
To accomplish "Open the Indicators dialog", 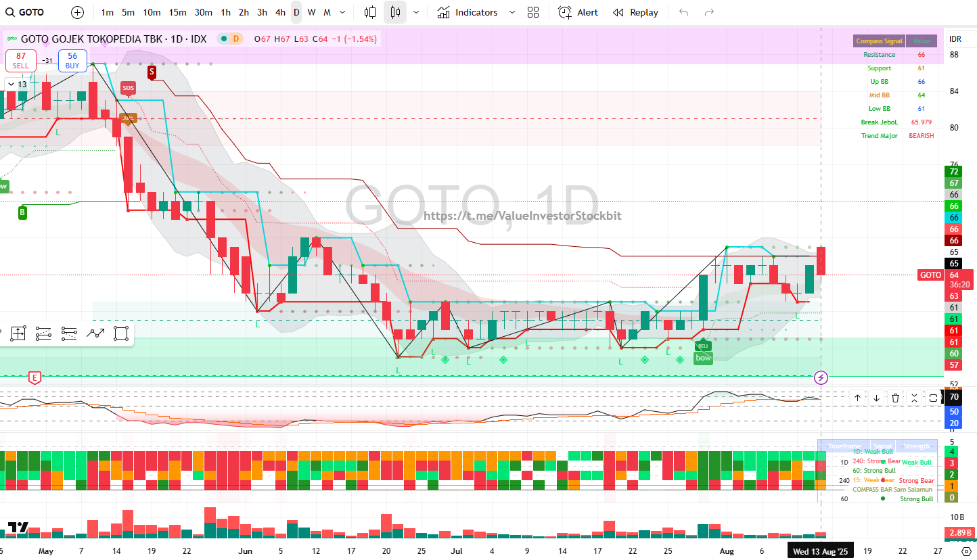I will pos(468,12).
